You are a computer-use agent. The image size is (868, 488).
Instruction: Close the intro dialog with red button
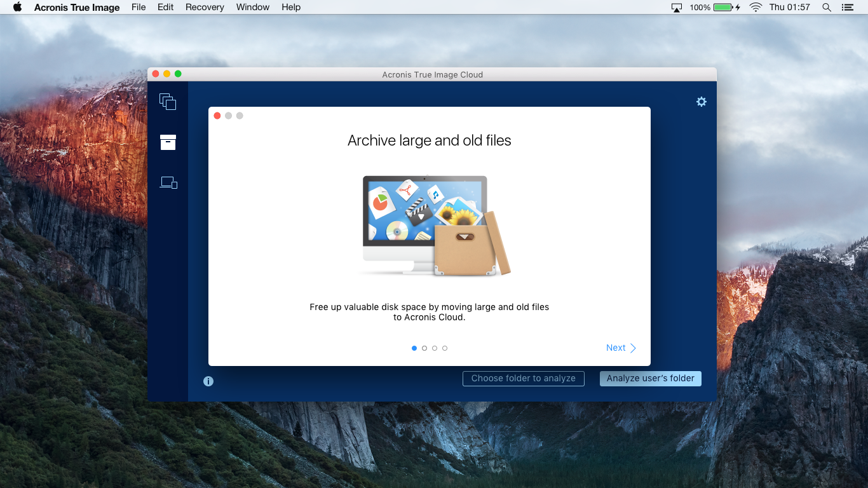coord(217,116)
